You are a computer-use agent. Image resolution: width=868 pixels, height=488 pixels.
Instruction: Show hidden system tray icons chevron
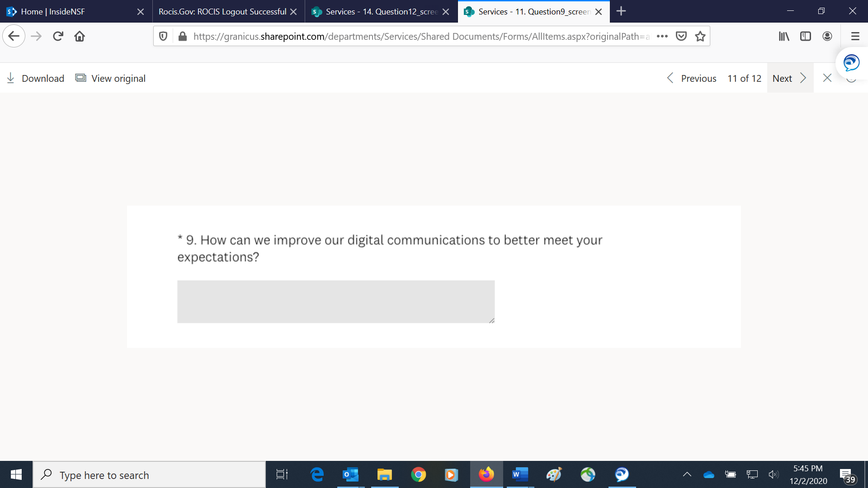(687, 474)
